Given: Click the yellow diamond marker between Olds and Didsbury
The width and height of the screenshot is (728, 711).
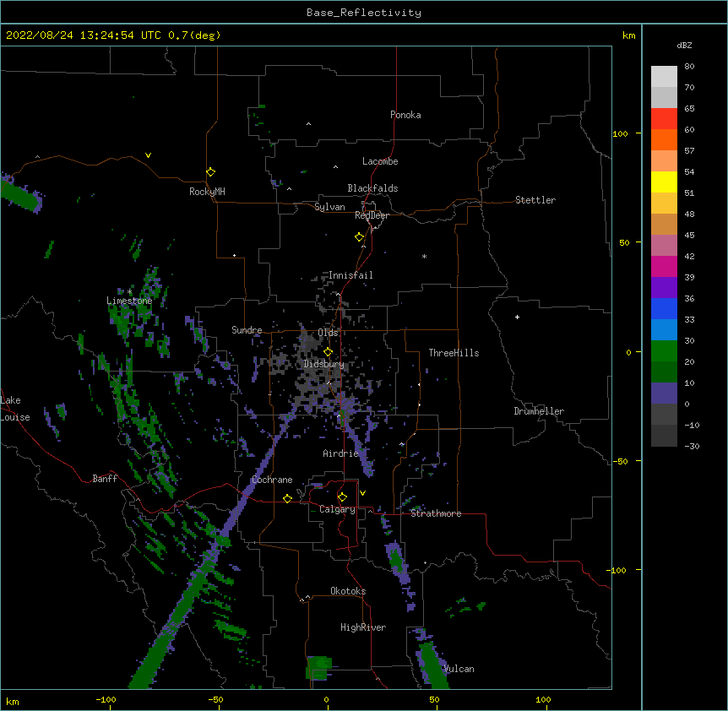Looking at the screenshot, I should click(329, 351).
